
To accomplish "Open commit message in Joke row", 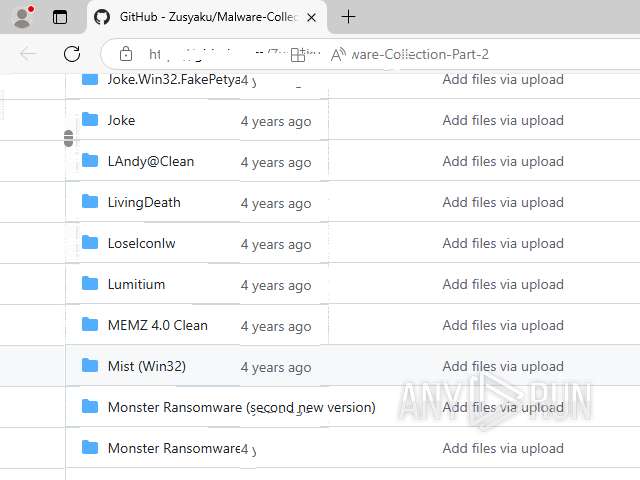I will click(503, 120).
